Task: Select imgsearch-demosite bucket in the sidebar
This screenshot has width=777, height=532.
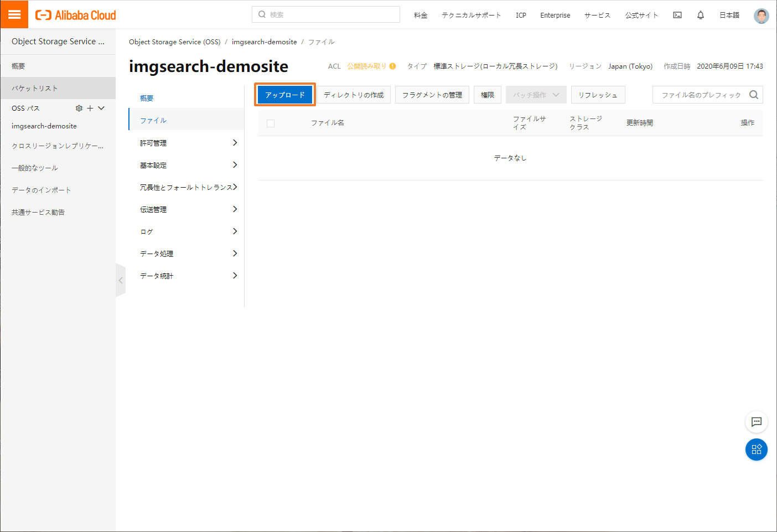Action: coord(44,126)
